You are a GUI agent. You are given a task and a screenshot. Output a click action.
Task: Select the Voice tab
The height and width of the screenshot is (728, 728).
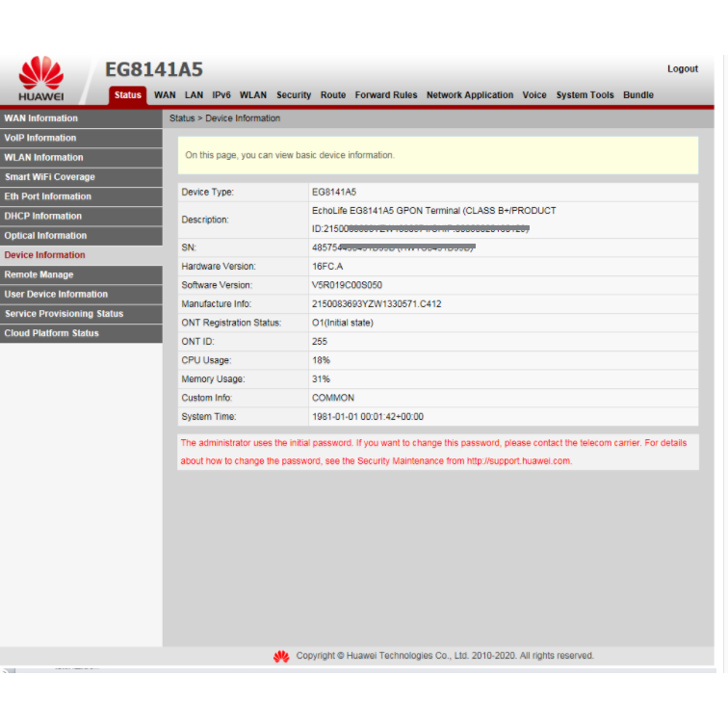coord(534,95)
